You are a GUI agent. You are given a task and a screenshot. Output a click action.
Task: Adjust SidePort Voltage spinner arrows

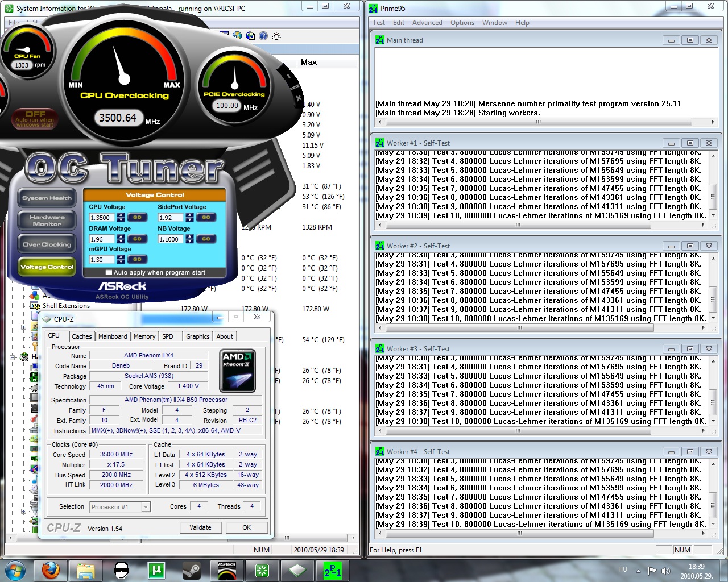point(189,217)
